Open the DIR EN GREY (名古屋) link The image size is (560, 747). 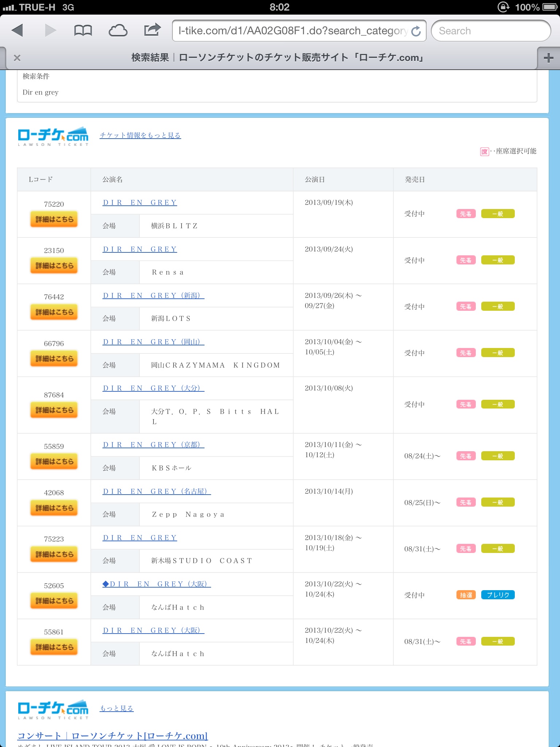157,491
